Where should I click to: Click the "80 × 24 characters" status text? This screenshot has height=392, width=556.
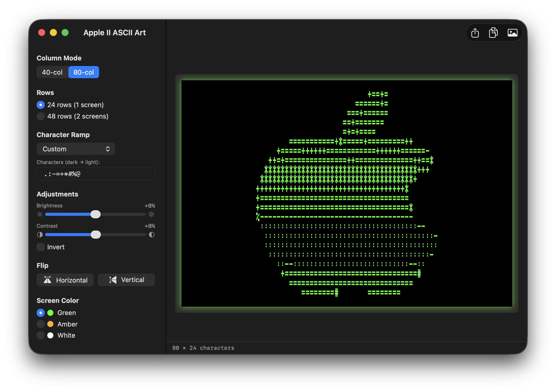(203, 348)
